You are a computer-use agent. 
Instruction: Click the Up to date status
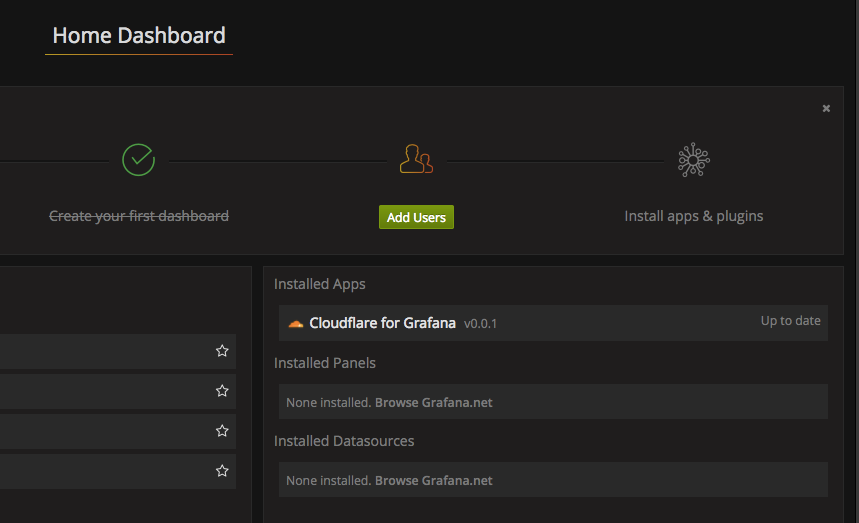pyautogui.click(x=790, y=321)
